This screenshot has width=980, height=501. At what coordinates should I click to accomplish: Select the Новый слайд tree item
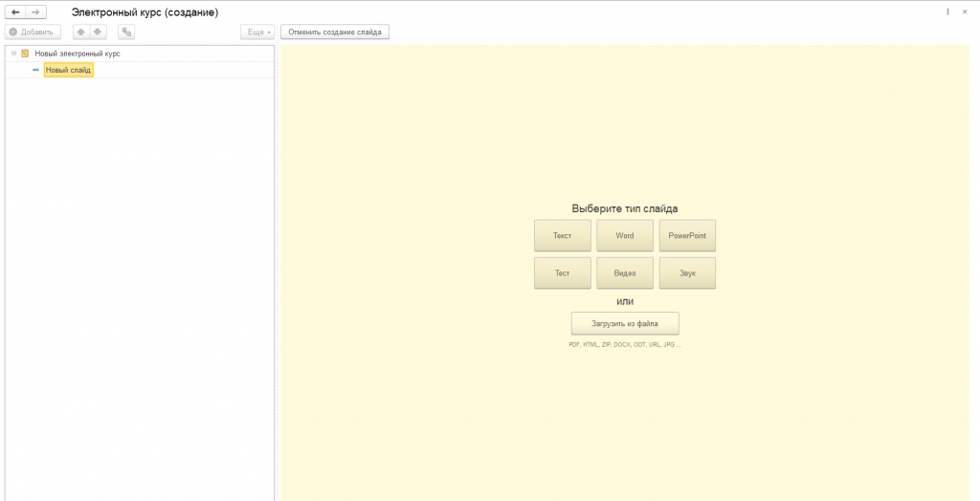[68, 70]
